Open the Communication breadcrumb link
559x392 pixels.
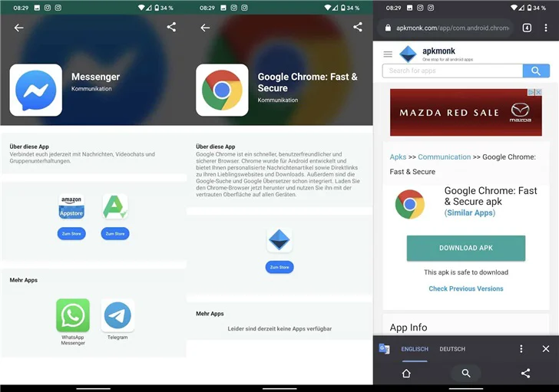pyautogui.click(x=444, y=157)
